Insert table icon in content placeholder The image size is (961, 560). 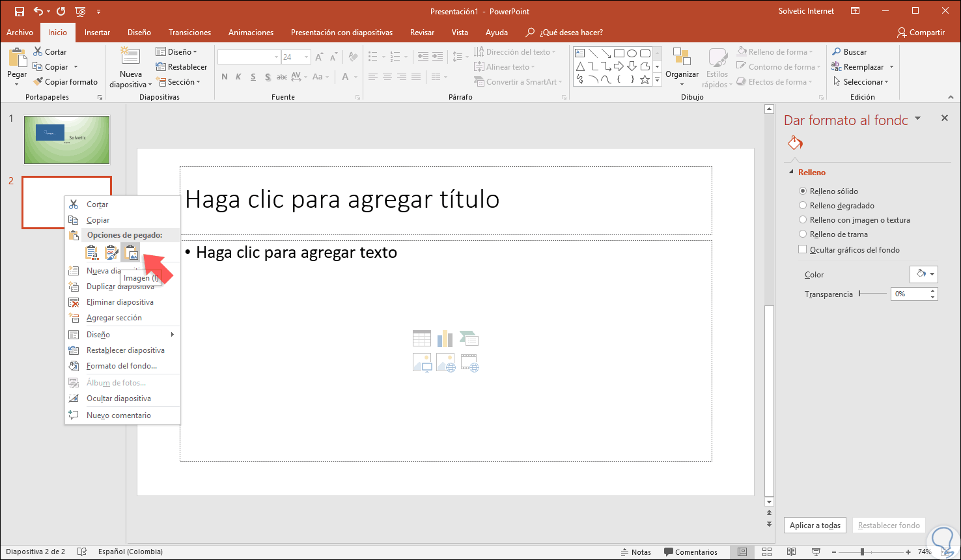[x=421, y=339]
